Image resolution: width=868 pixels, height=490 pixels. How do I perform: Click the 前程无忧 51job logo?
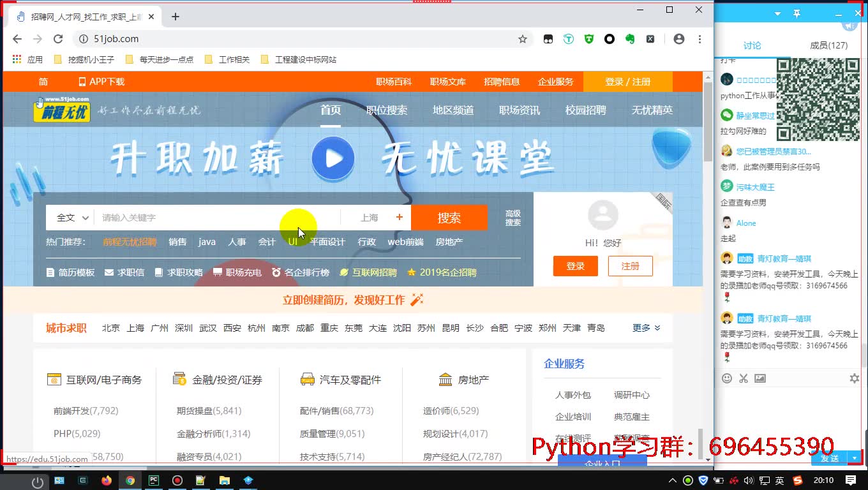point(61,110)
